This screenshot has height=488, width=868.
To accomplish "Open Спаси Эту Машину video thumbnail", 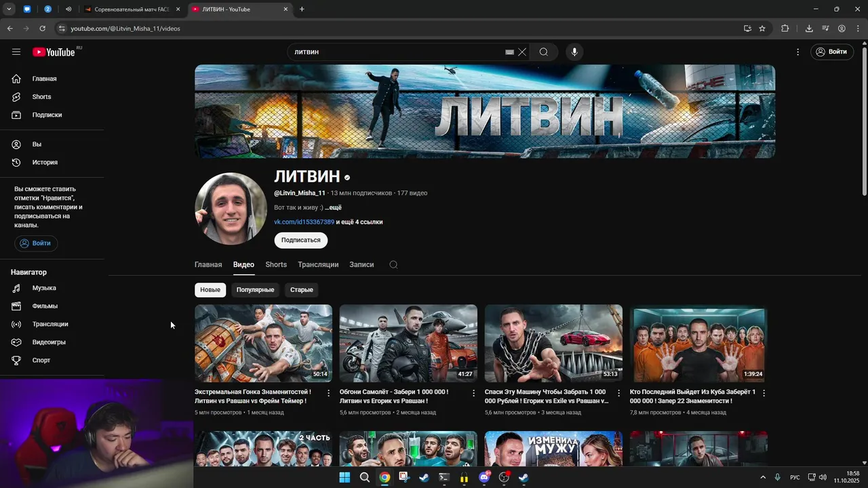I will point(553,343).
